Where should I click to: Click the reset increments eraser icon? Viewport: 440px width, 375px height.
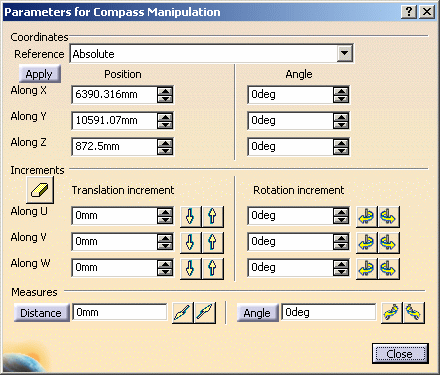click(x=40, y=190)
